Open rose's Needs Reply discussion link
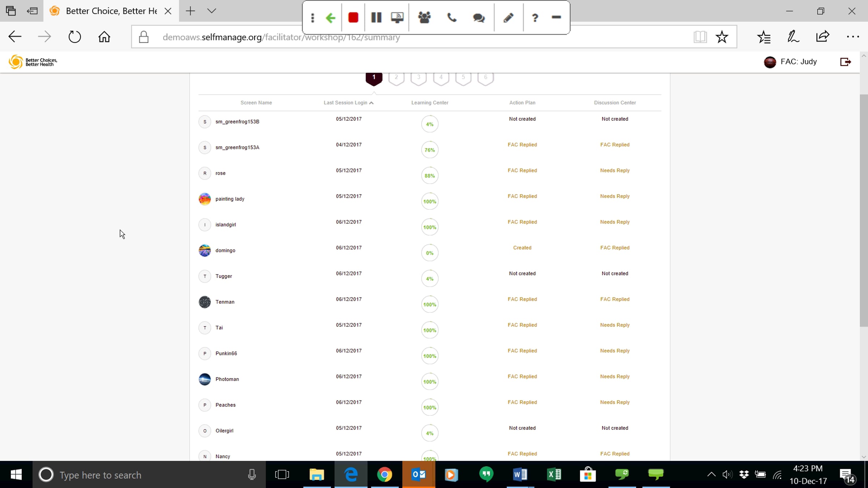 [x=614, y=170]
